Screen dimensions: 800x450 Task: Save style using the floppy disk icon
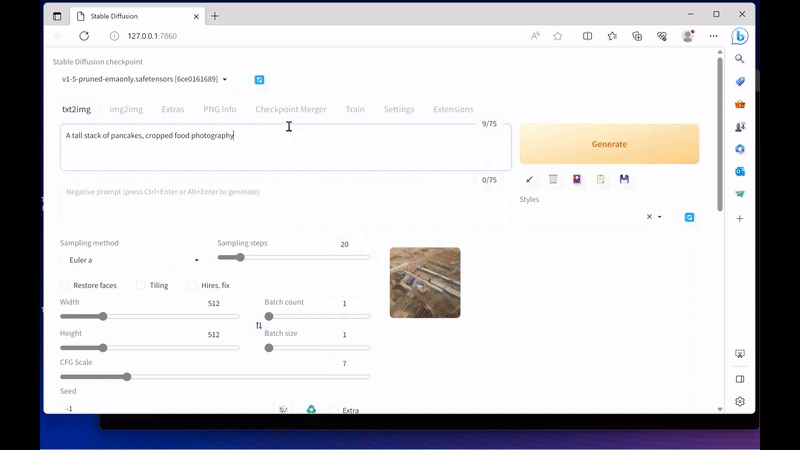624,179
